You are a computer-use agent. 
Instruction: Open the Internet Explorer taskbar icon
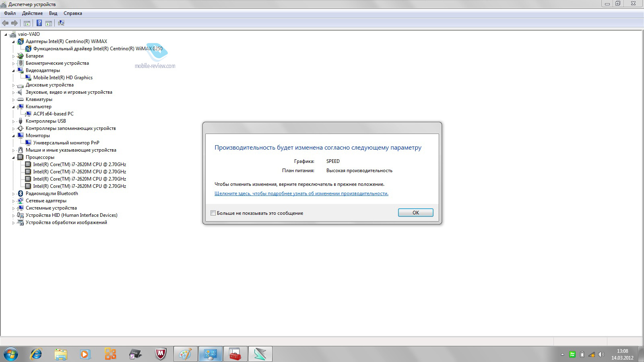(36, 354)
